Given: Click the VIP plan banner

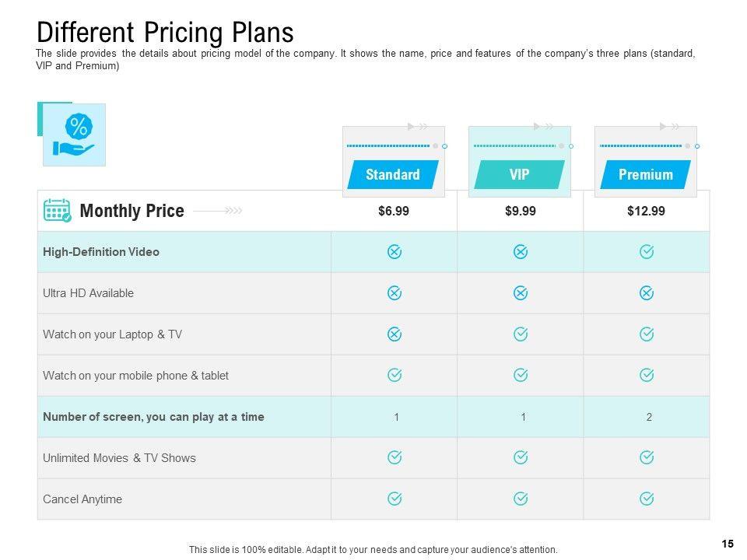Looking at the screenshot, I should pyautogui.click(x=519, y=175).
